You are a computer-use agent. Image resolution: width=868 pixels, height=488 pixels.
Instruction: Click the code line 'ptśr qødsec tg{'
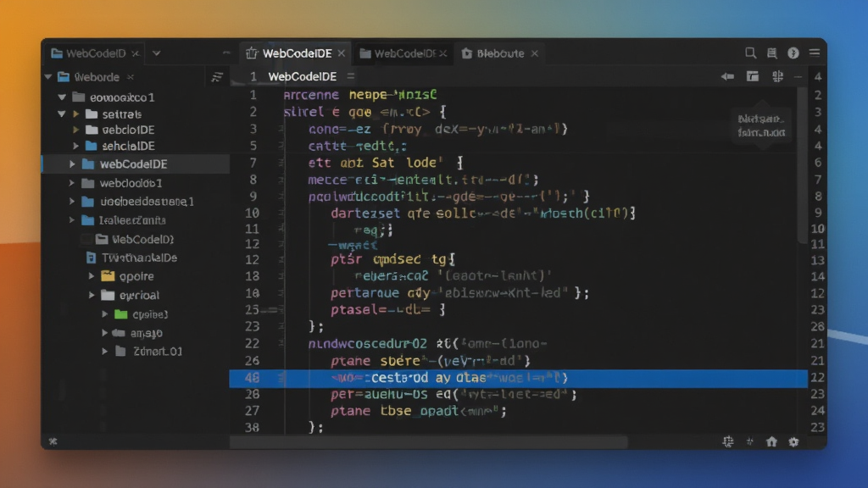(x=392, y=259)
